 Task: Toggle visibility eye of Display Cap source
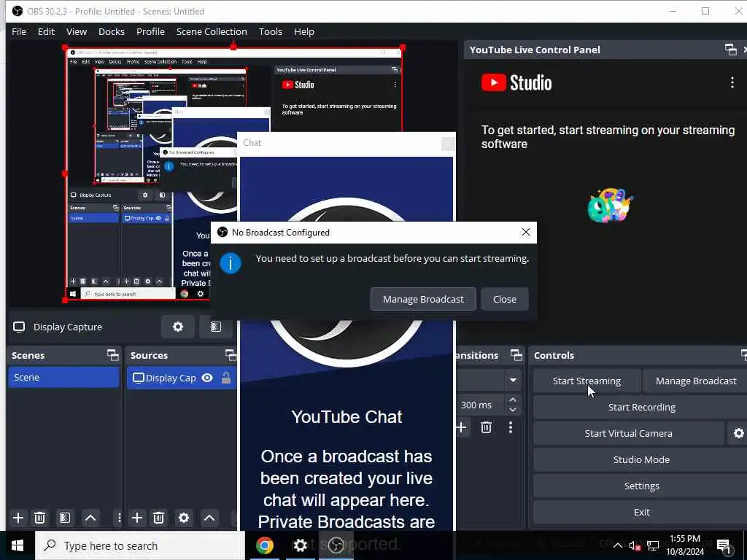pyautogui.click(x=206, y=378)
